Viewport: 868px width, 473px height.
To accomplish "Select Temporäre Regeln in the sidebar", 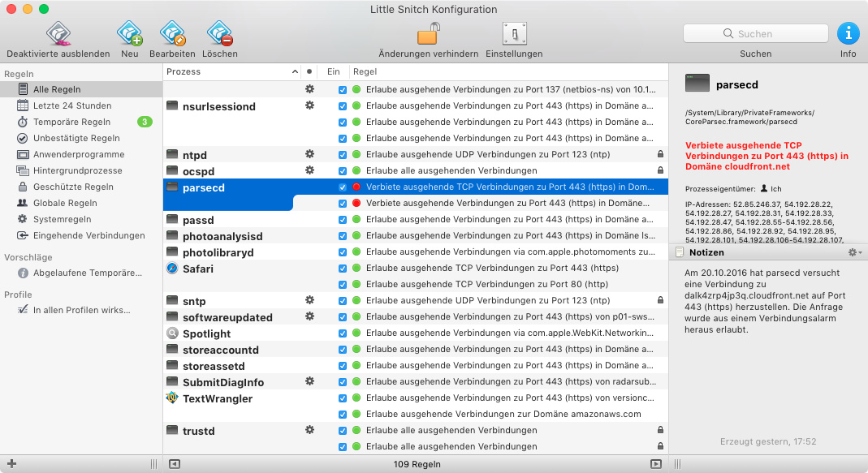I will pos(71,122).
